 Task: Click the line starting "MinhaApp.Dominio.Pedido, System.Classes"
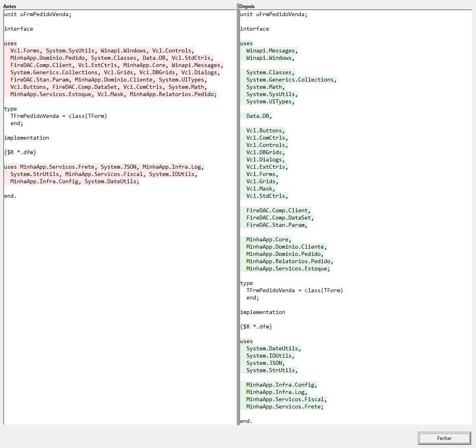(x=112, y=58)
